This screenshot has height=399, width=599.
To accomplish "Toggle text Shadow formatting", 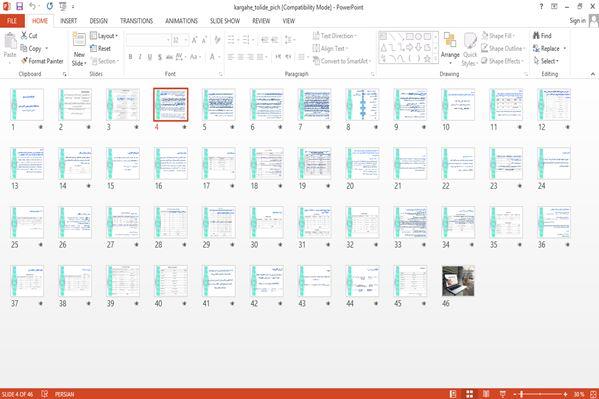I will (159, 57).
